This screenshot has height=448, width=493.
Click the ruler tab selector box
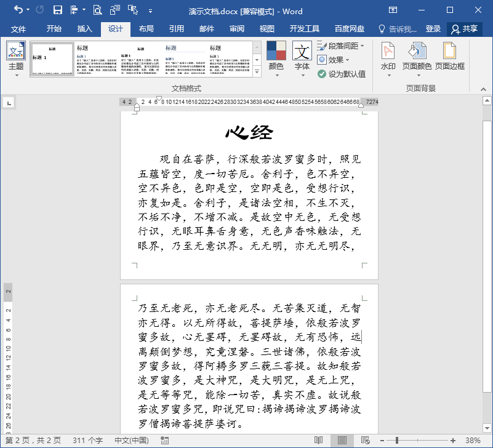[9, 103]
